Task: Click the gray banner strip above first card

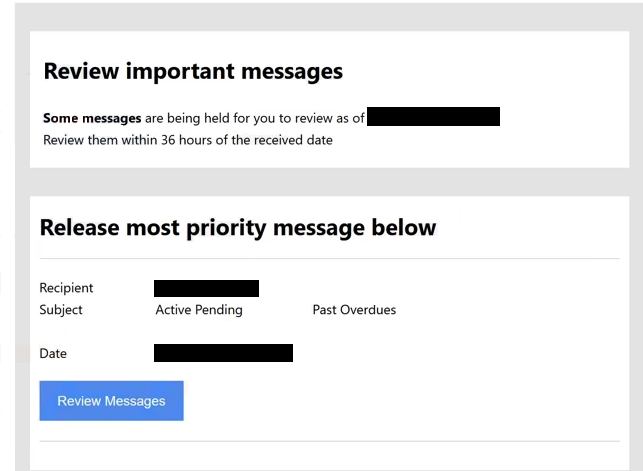Action: coord(329,17)
